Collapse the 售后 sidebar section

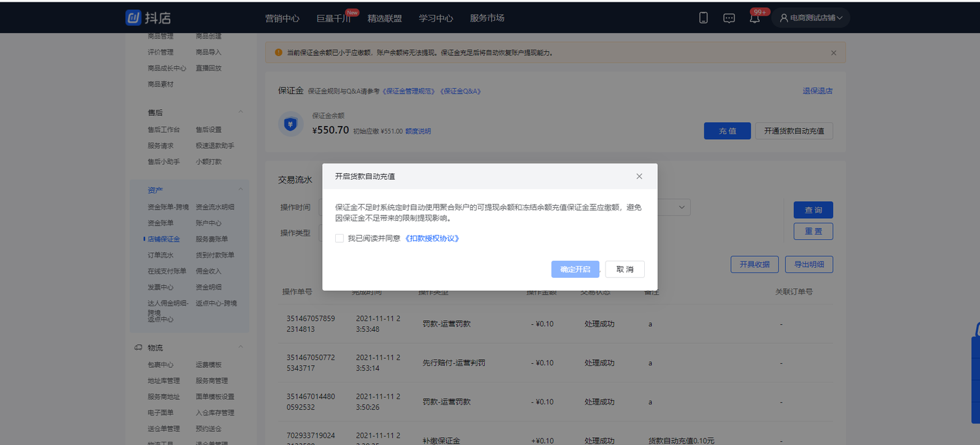[x=240, y=112]
